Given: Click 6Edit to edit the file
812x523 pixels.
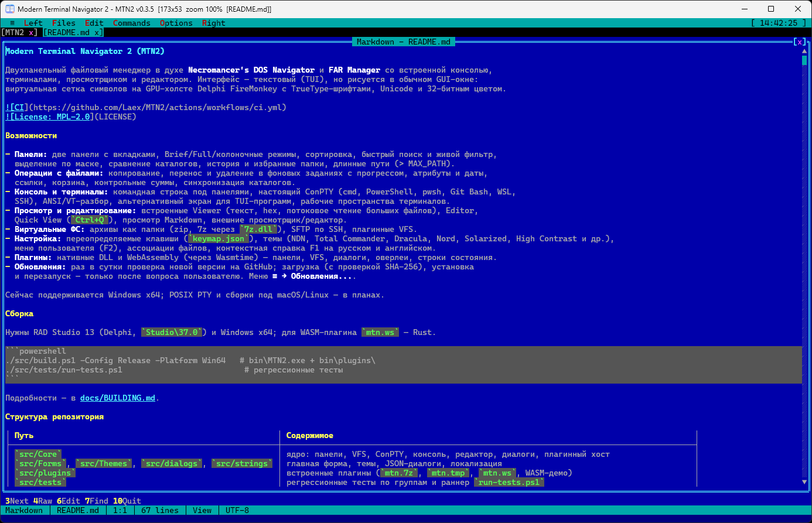Looking at the screenshot, I should 69,501.
